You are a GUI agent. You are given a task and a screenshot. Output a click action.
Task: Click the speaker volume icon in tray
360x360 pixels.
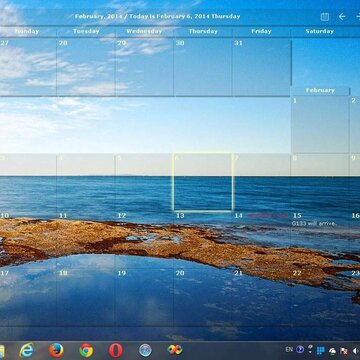coord(355,351)
